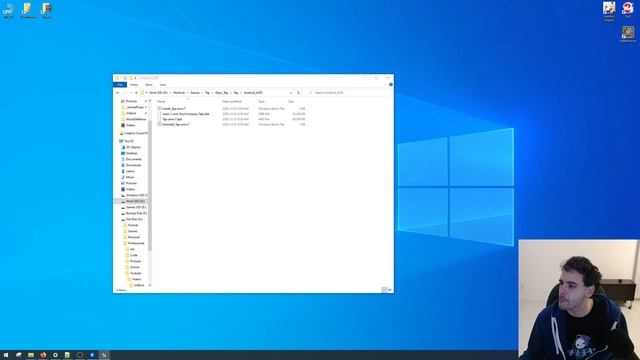Image resolution: width=640 pixels, height=360 pixels.
Task: Refresh the Android_ASTC folder view
Action: [298, 93]
